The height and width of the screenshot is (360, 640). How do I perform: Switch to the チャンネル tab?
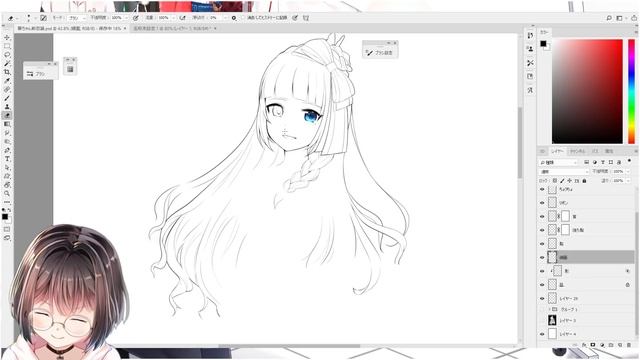578,151
